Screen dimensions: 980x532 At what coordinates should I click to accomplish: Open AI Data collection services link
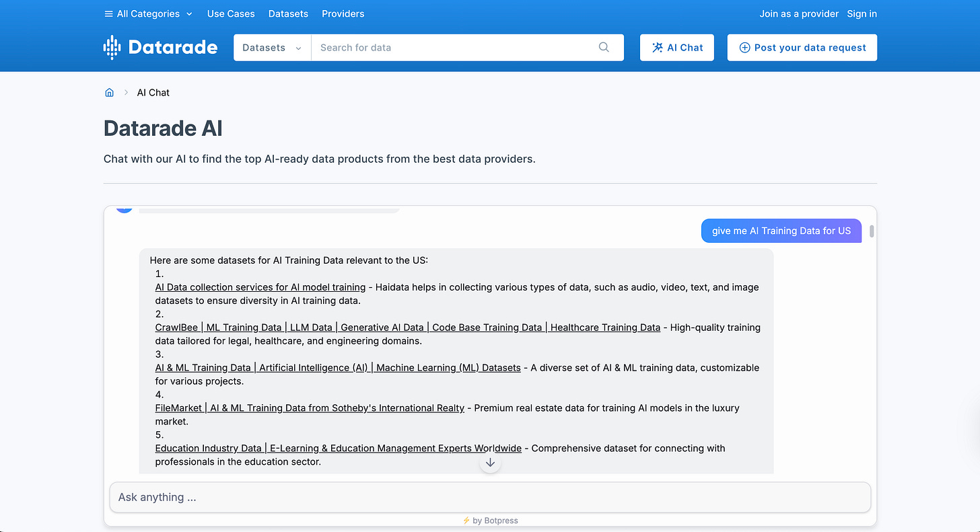(260, 287)
